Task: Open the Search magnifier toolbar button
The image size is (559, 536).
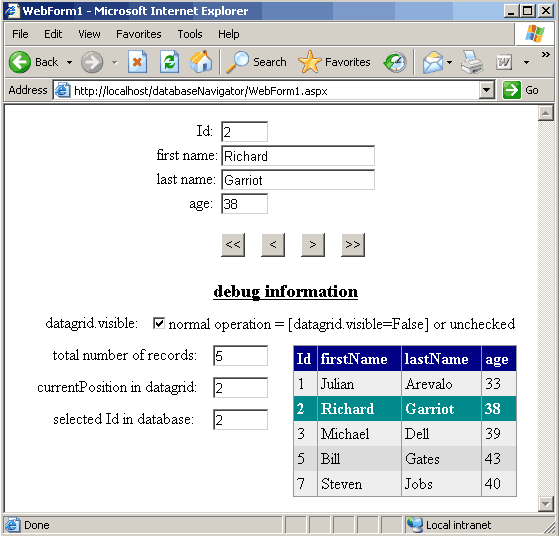Action: [x=256, y=62]
